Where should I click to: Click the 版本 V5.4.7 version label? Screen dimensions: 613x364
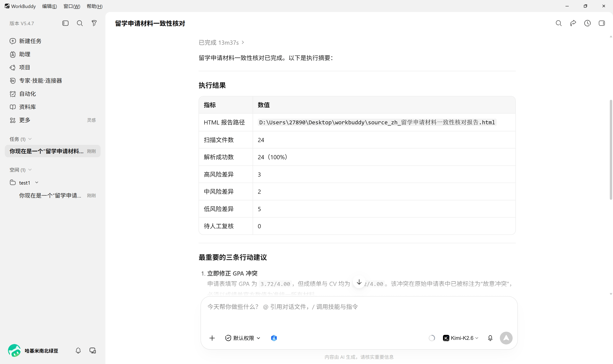(x=22, y=23)
